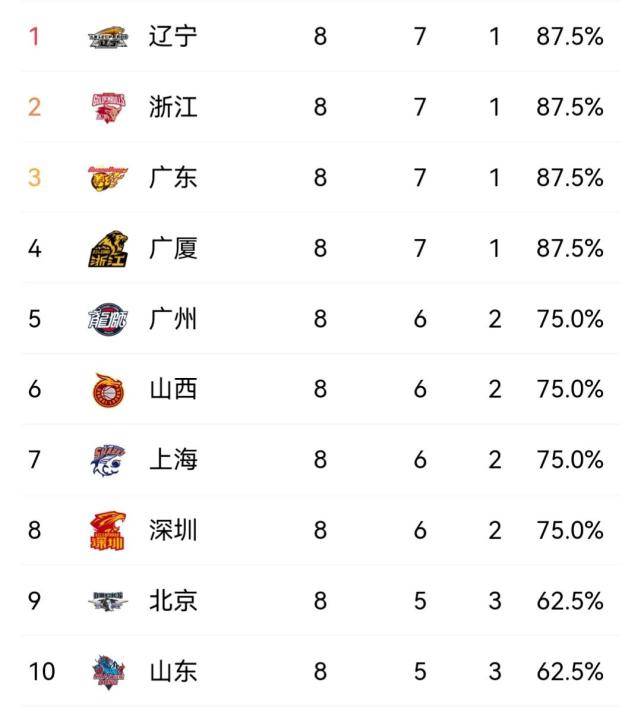Tap the 深圳 team name
This screenshot has width=641, height=715.
[x=173, y=530]
